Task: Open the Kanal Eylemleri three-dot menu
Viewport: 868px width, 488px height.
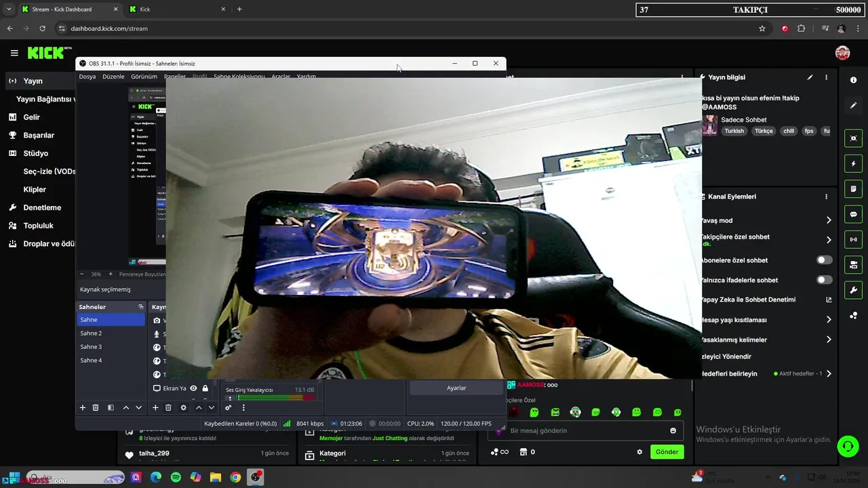Action: point(826,197)
